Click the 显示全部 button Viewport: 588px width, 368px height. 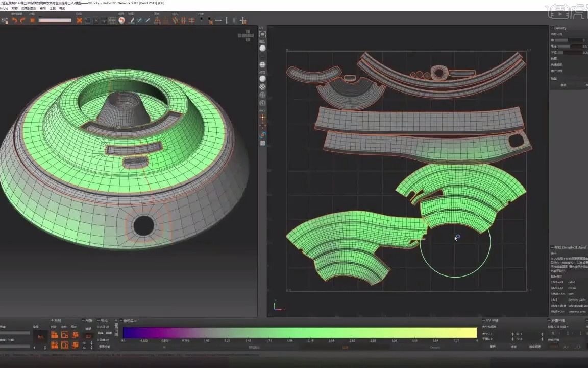105,347
